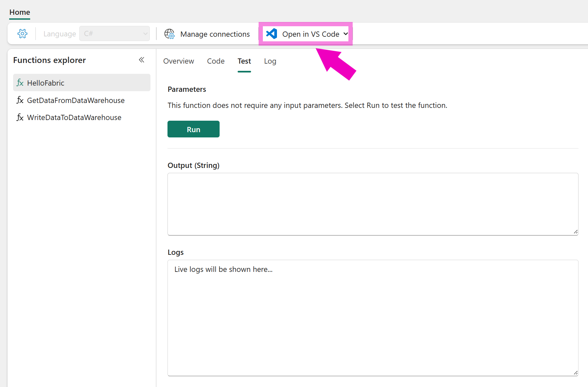Select the Test tab
Image resolution: width=588 pixels, height=387 pixels.
tap(244, 61)
